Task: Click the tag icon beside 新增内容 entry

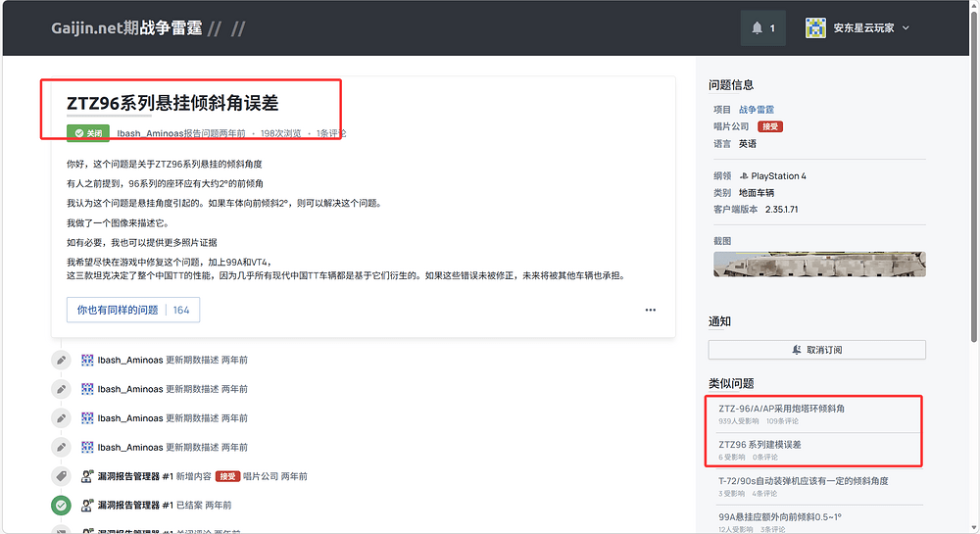Action: click(x=62, y=476)
